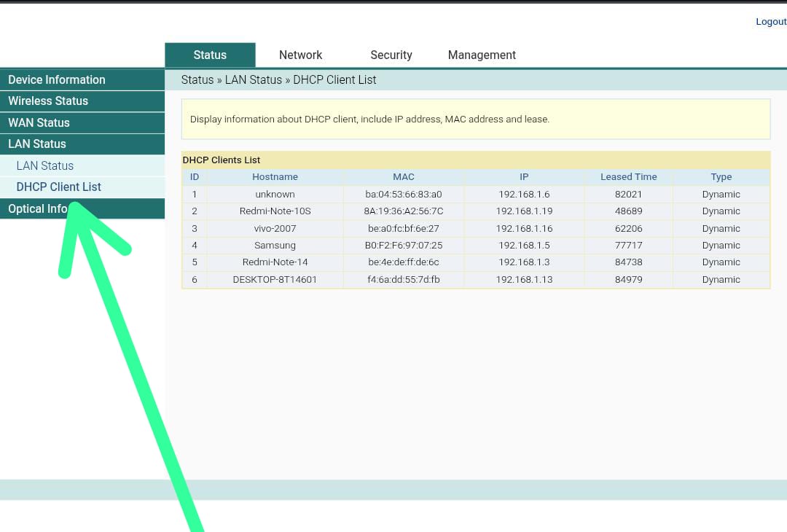Click the MAC column header

pyautogui.click(x=403, y=177)
